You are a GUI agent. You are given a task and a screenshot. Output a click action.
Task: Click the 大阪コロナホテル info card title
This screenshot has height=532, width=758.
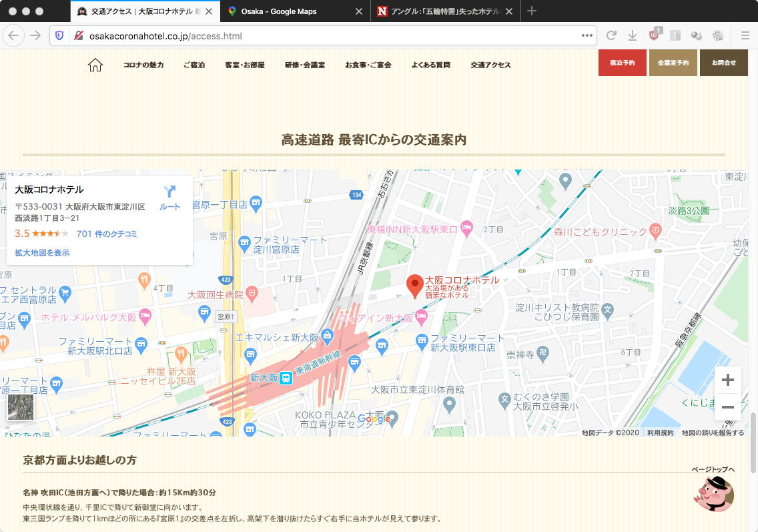tap(49, 190)
